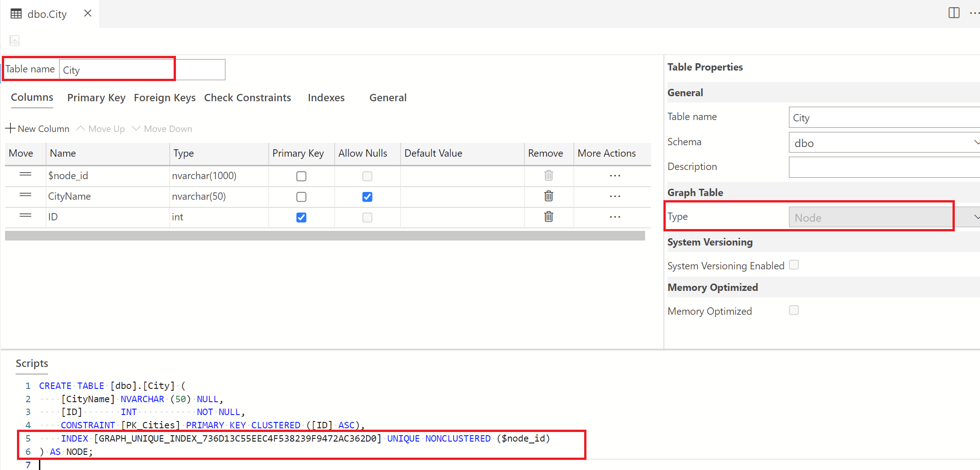980x470 pixels.
Task: Enable the System Versioning Enabled checkbox
Action: tap(794, 265)
